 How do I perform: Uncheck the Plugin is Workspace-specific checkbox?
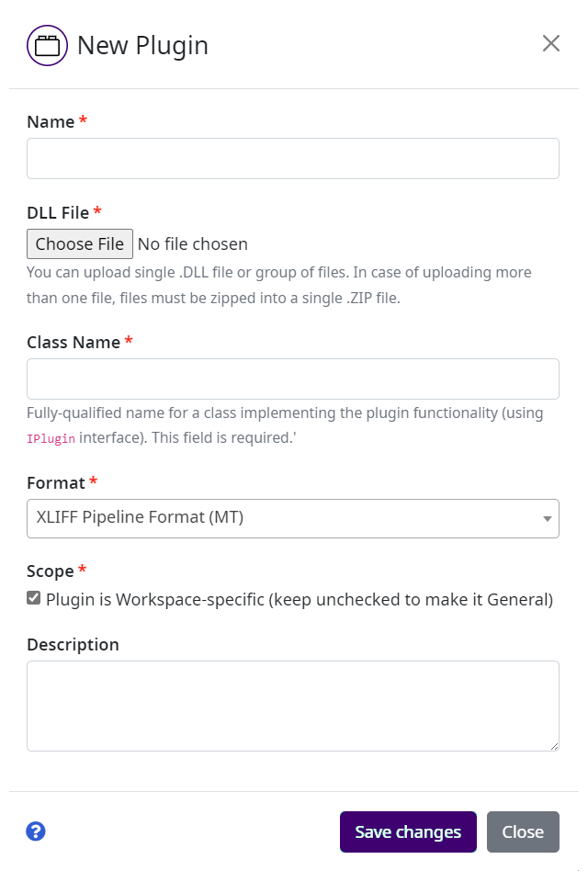[34, 599]
